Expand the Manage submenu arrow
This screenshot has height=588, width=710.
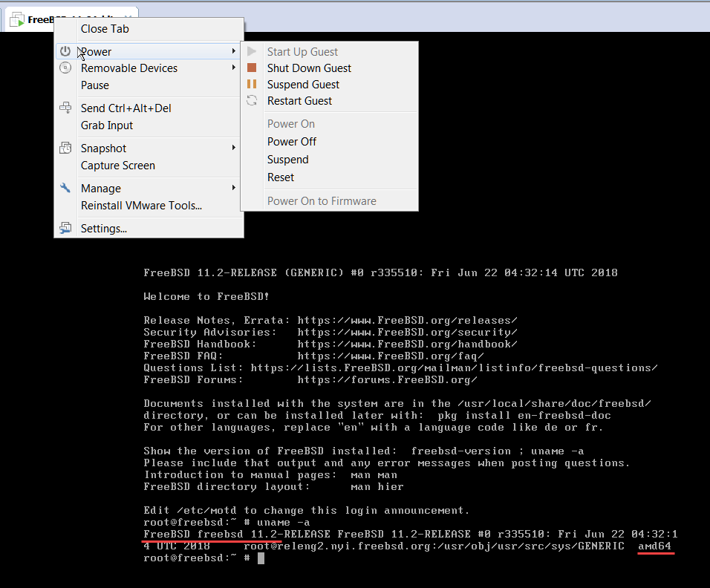pyautogui.click(x=234, y=187)
